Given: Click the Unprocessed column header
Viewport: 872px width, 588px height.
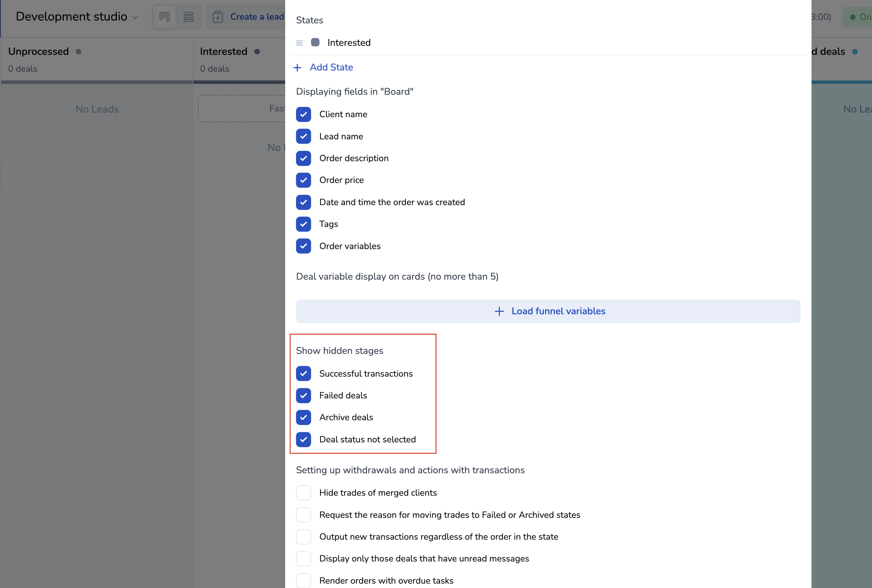Looking at the screenshot, I should [x=39, y=51].
